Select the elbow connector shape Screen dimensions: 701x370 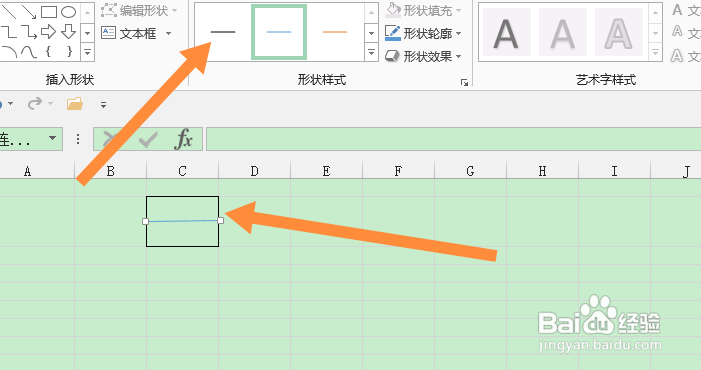(8, 32)
